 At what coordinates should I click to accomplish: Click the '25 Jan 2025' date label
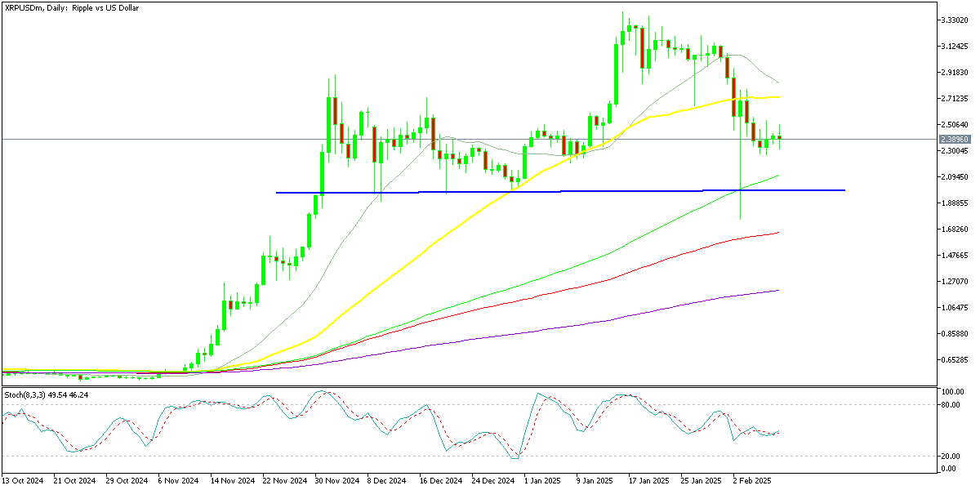pyautogui.click(x=702, y=482)
